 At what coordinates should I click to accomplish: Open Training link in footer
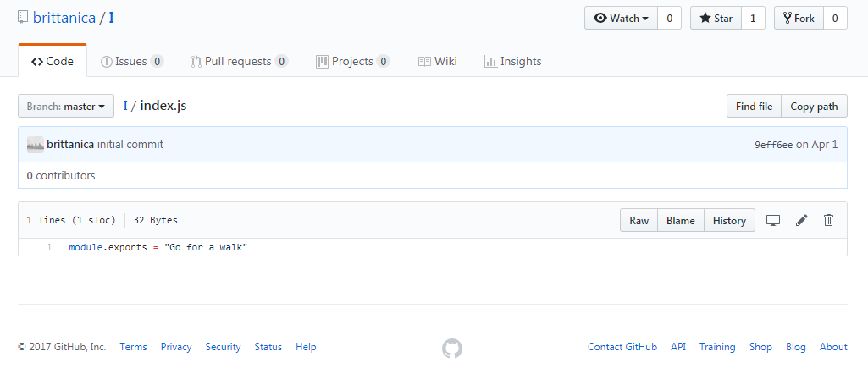(717, 347)
